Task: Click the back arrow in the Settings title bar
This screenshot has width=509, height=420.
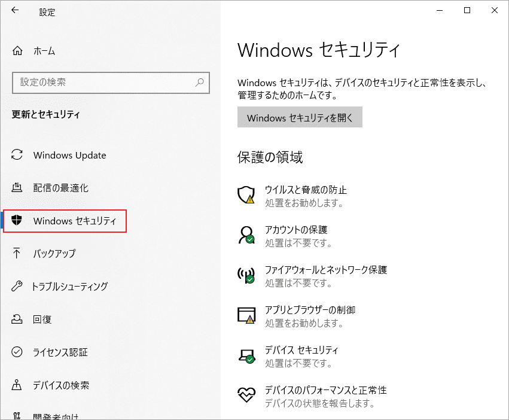Action: click(x=15, y=10)
